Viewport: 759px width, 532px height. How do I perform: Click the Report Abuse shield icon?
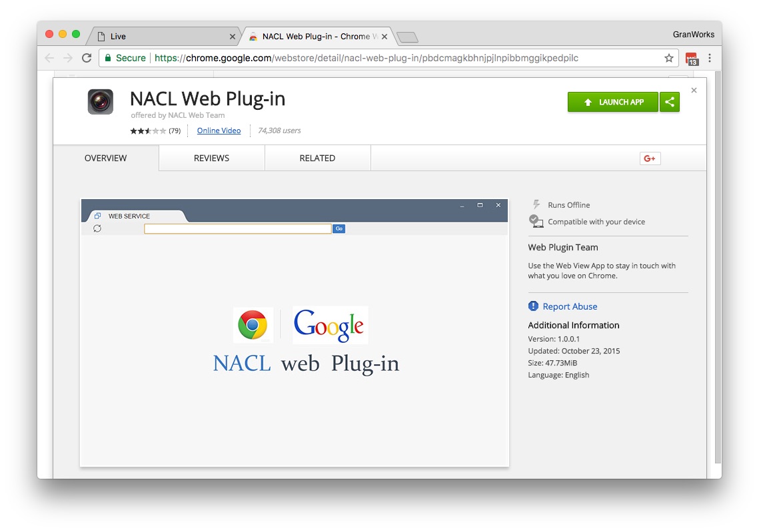[x=533, y=306]
